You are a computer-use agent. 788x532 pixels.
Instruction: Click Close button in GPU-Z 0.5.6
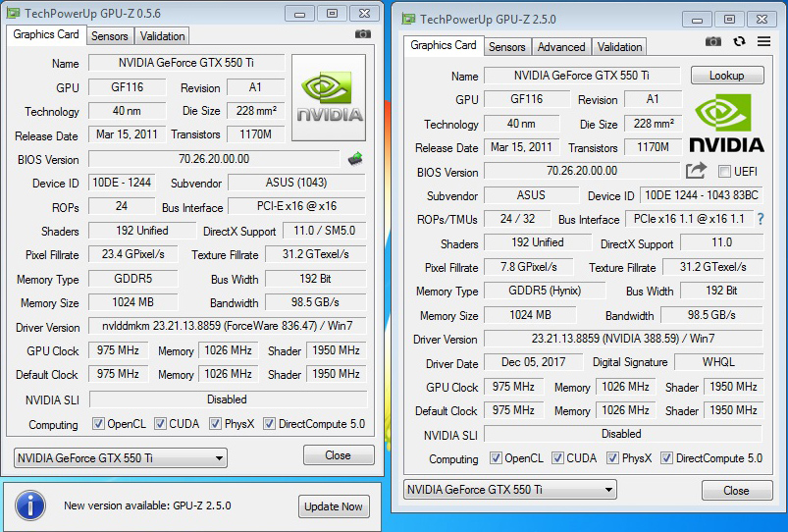pyautogui.click(x=339, y=455)
